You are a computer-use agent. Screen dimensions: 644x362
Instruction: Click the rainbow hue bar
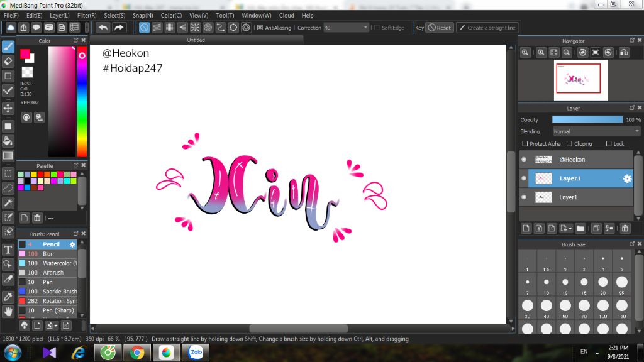point(82,101)
